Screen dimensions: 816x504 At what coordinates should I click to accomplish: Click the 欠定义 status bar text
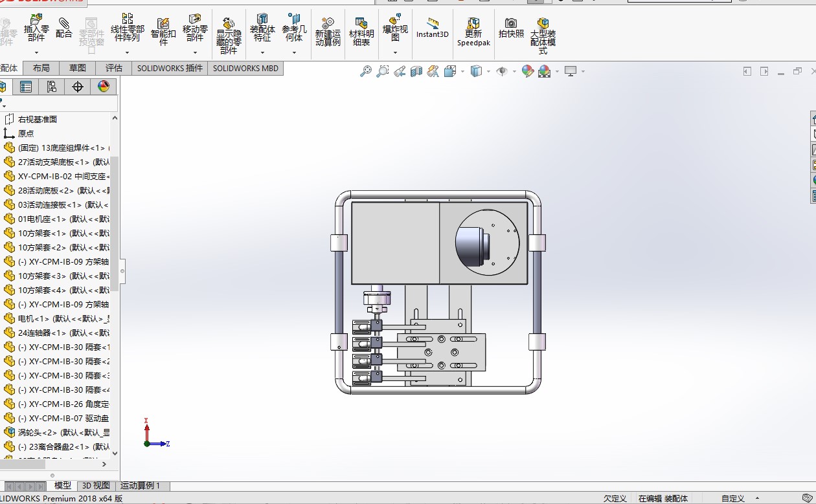click(x=615, y=498)
